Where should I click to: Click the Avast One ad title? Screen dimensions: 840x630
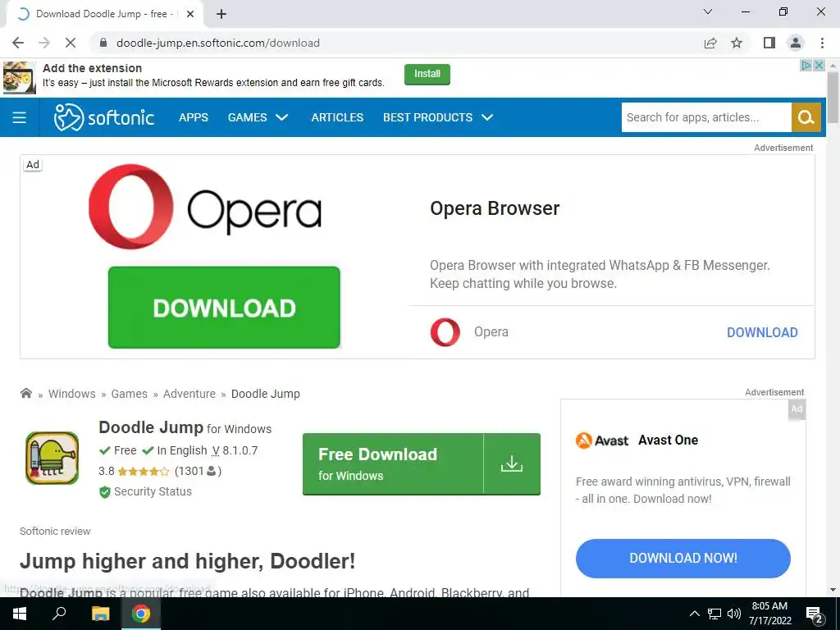[x=668, y=441]
